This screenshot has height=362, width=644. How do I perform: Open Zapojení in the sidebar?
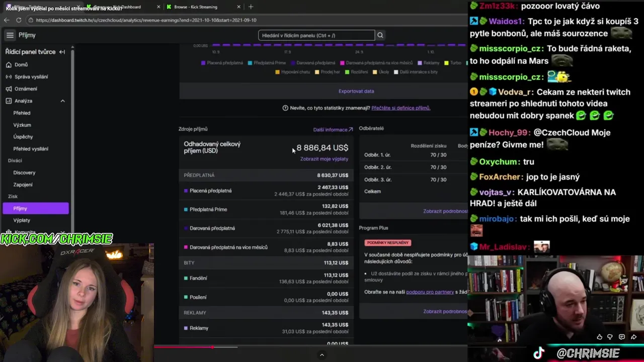[23, 185]
